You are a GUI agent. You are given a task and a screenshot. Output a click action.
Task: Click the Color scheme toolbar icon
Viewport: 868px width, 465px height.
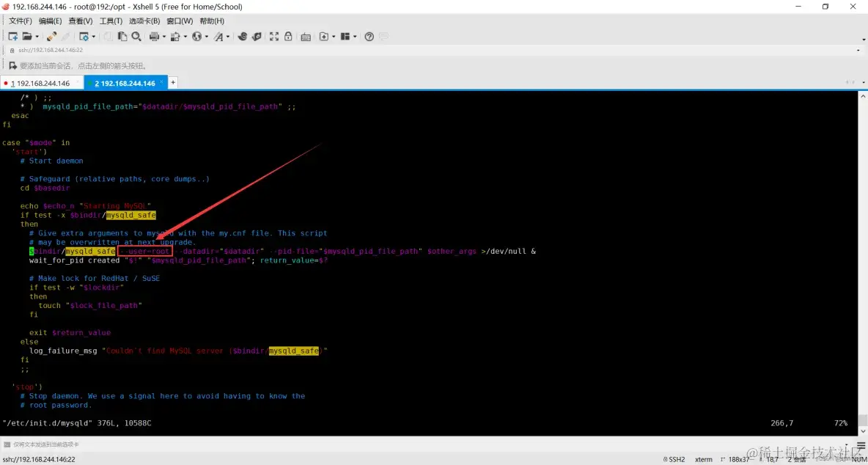(x=175, y=37)
